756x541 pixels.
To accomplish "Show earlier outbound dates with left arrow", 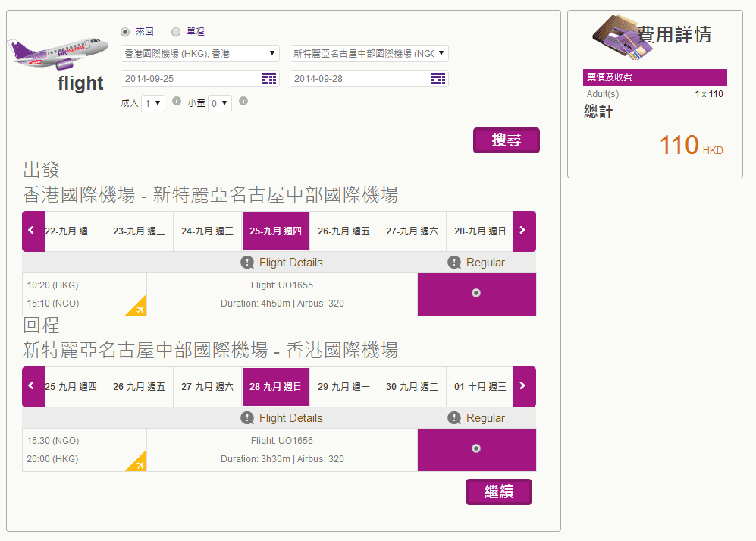I will 33,231.
